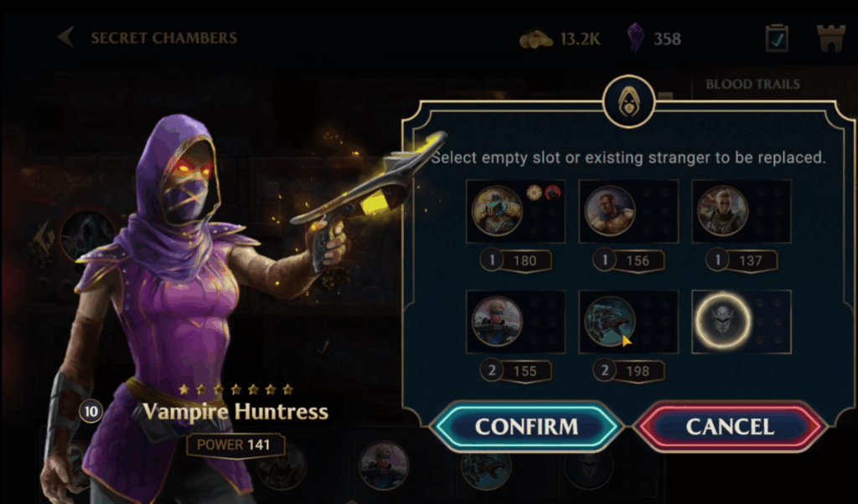This screenshot has width=858, height=504.
Task: Select the stranger slot with power 137
Action: click(x=741, y=211)
